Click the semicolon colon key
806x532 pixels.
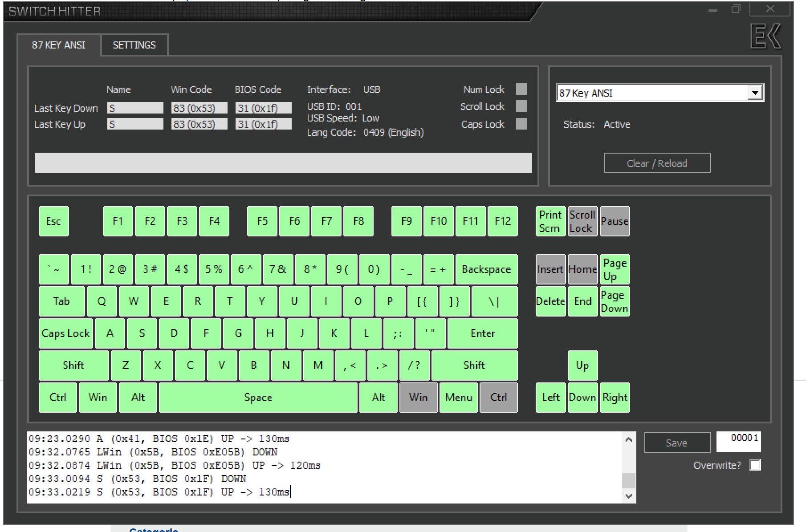(x=399, y=333)
